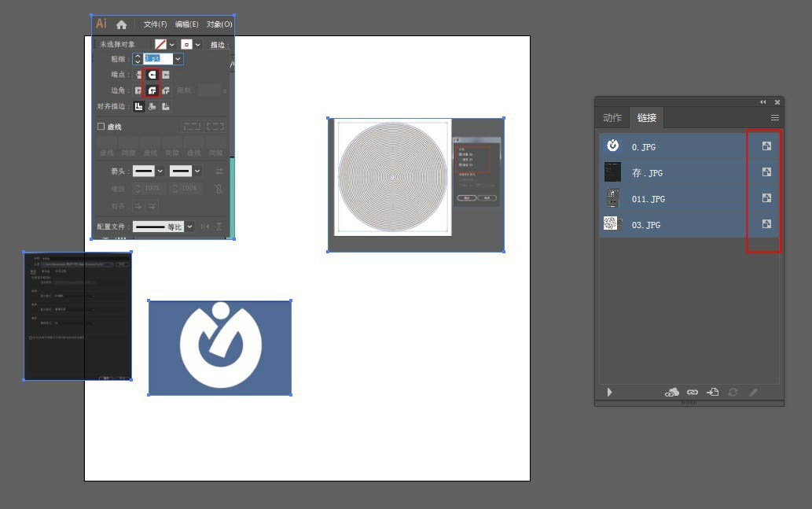Collapse the Links panel with double arrows
The width and height of the screenshot is (812, 509).
pos(762,102)
